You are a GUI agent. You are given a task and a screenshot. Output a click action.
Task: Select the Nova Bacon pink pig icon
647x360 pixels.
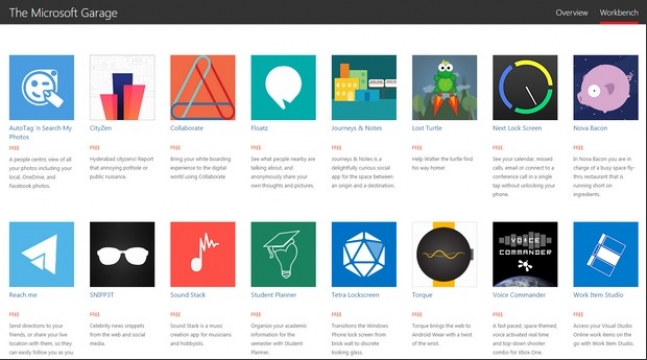pyautogui.click(x=606, y=88)
